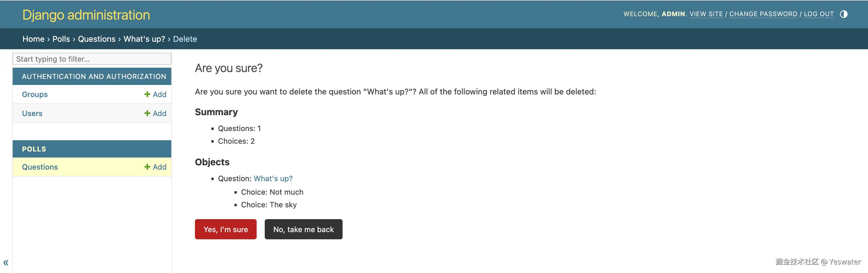Toggle the light/dark theme icon
This screenshot has width=868, height=273.
coord(843,14)
